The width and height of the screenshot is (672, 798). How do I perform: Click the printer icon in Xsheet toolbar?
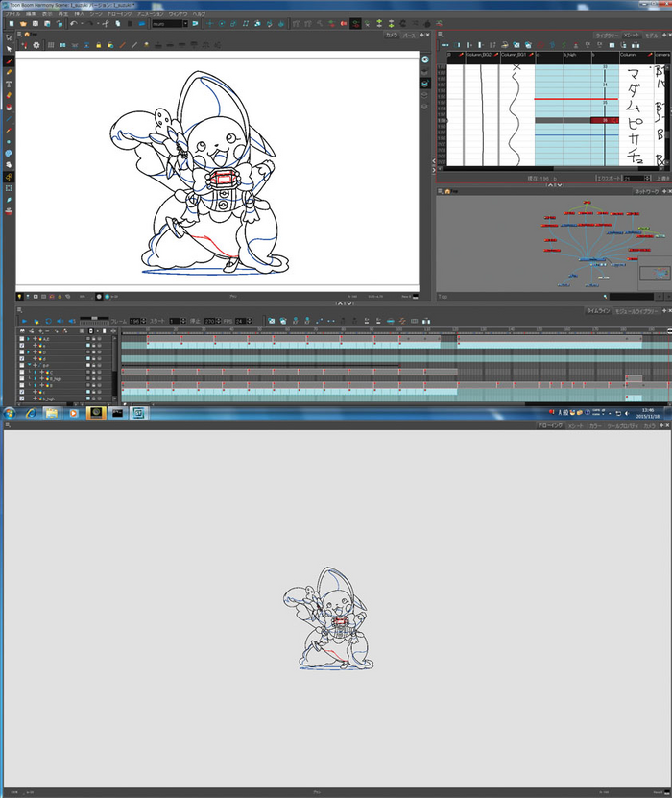[504, 45]
